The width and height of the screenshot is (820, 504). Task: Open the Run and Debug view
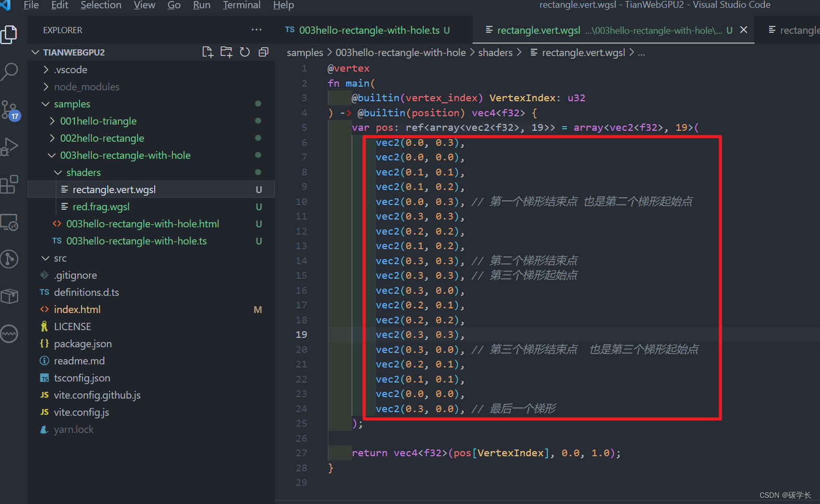(x=9, y=147)
